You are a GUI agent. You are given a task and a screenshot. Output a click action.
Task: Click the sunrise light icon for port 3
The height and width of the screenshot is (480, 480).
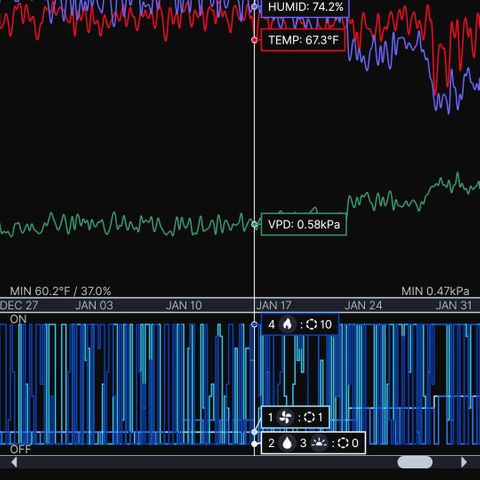[x=319, y=443]
